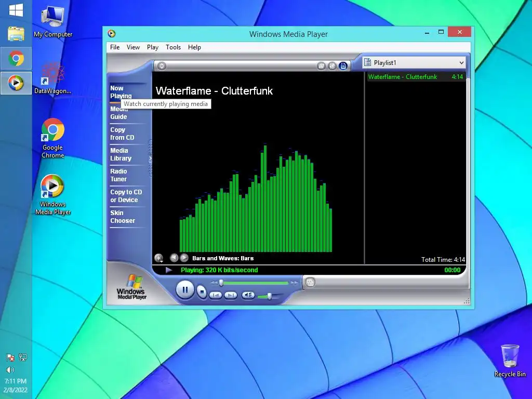Open the Help menu
Viewport: 532px width, 399px height.
194,47
